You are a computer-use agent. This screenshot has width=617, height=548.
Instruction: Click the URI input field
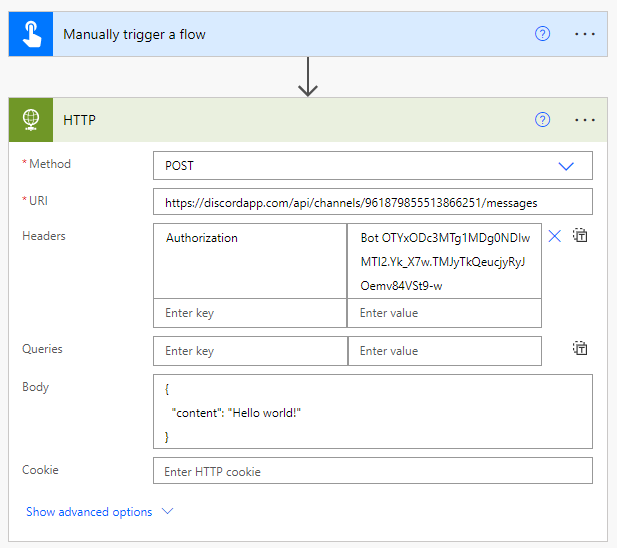(372, 202)
